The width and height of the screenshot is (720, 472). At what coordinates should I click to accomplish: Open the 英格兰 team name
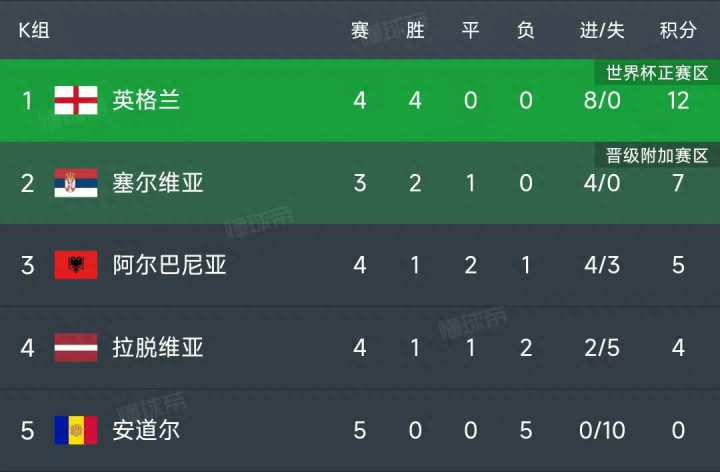click(x=146, y=100)
